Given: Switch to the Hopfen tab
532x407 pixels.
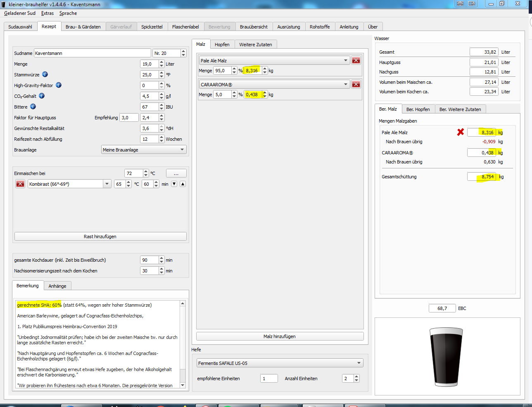Looking at the screenshot, I should tap(222, 45).
